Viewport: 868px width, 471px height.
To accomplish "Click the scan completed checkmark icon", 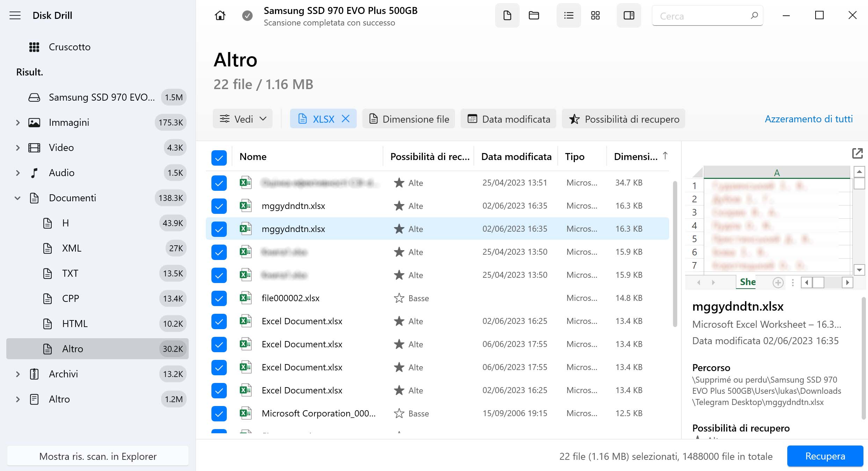I will click(247, 15).
